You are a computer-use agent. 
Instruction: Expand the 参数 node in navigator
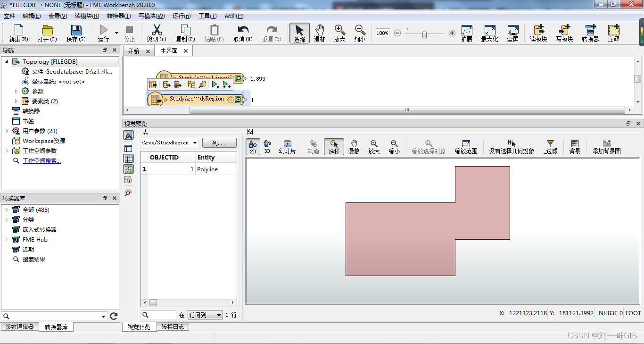pos(16,92)
